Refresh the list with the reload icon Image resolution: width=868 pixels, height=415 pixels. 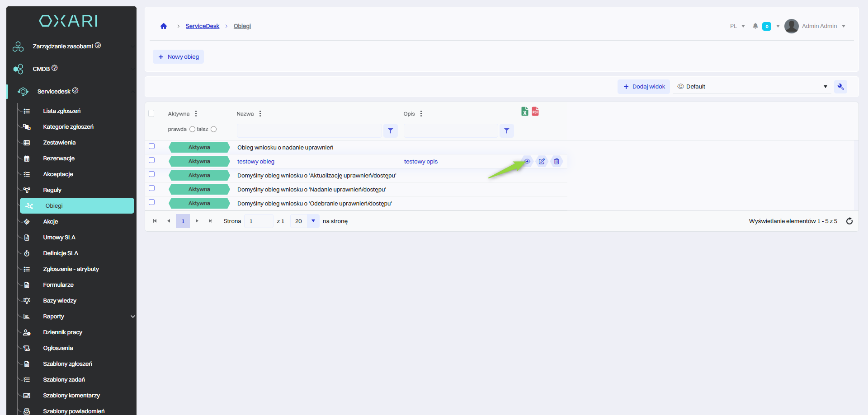pyautogui.click(x=849, y=221)
